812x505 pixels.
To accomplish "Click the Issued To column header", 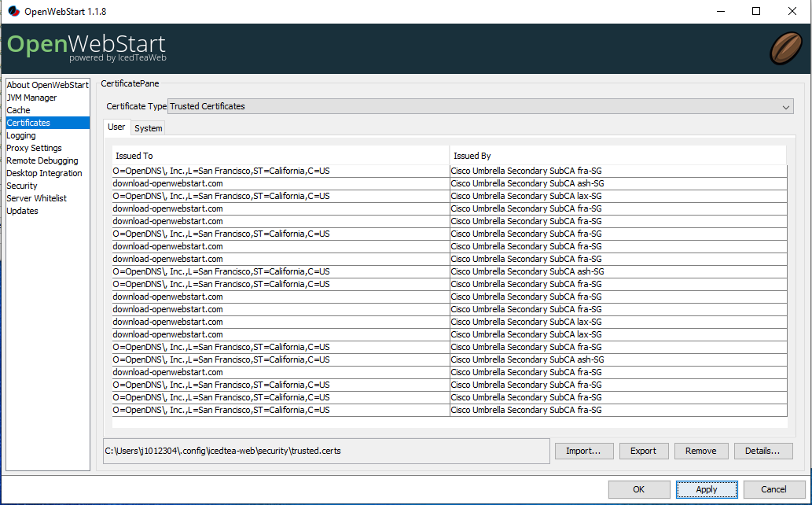I will coord(281,156).
